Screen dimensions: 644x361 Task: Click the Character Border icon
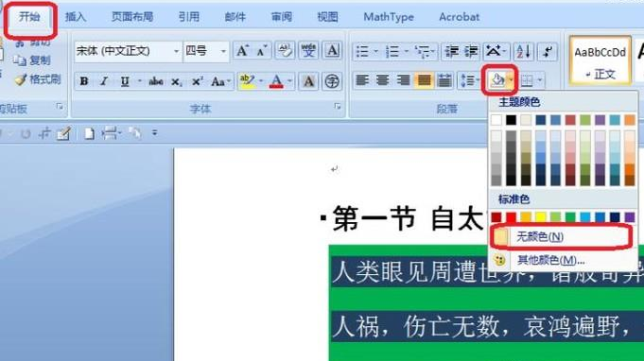[332, 51]
